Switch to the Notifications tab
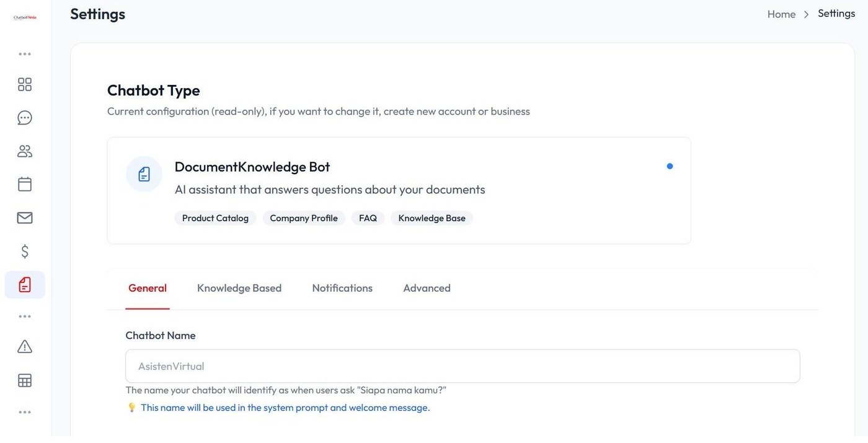This screenshot has width=868, height=443. (x=342, y=288)
